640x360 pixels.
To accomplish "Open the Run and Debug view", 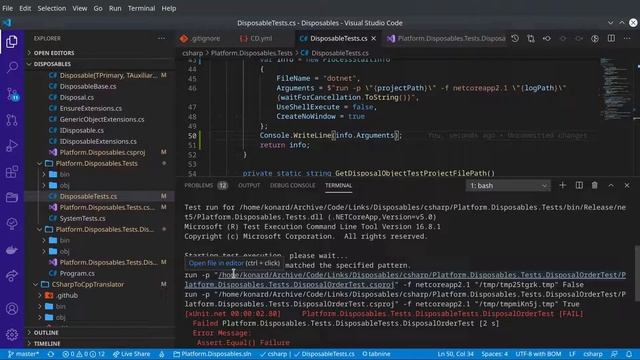I will [12, 146].
